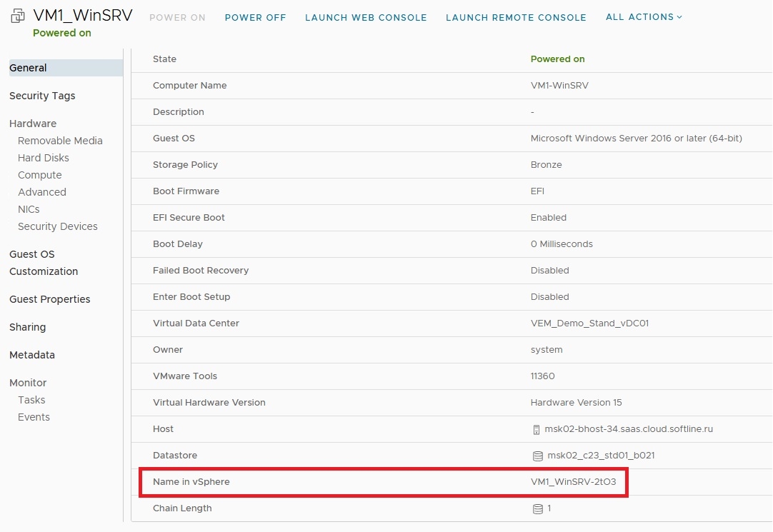The width and height of the screenshot is (773, 532).
Task: Open Removable Media page
Action: 60,141
